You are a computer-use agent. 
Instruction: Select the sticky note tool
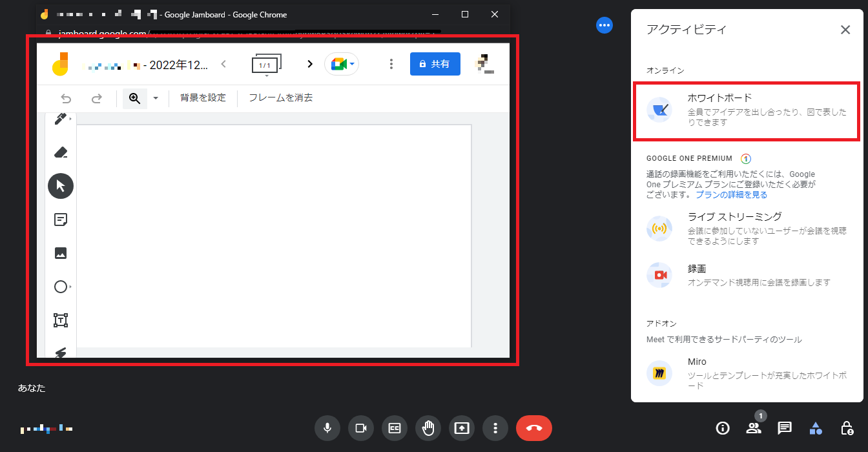pyautogui.click(x=60, y=220)
